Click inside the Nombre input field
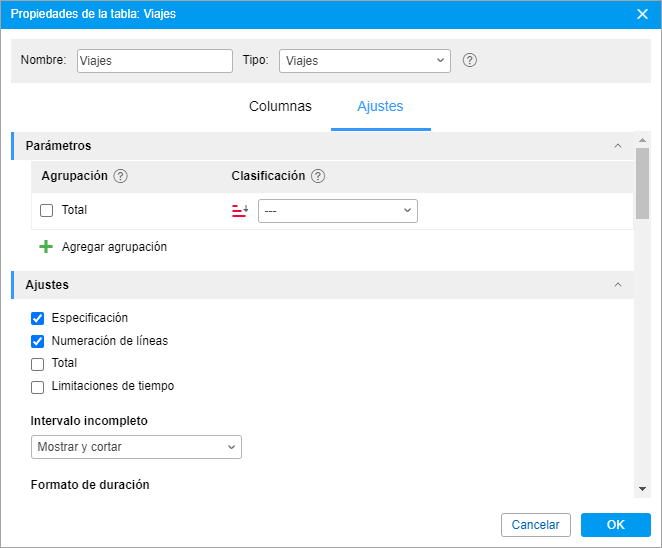The height and width of the screenshot is (548, 662). coord(155,61)
